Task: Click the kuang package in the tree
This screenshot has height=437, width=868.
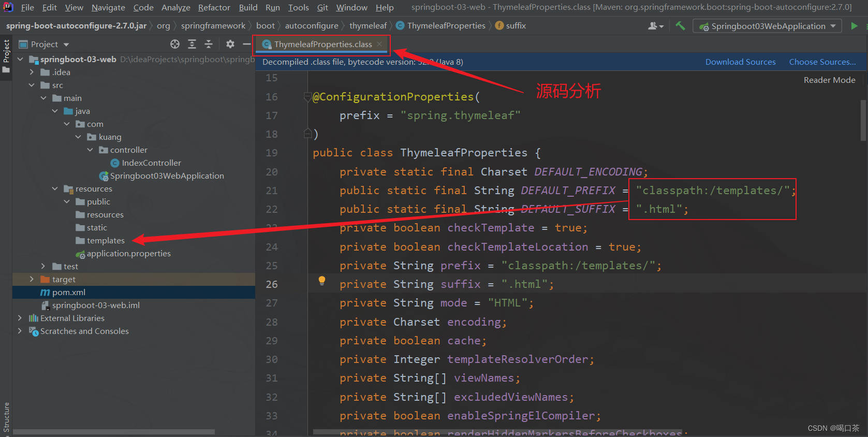Action: 110,137
